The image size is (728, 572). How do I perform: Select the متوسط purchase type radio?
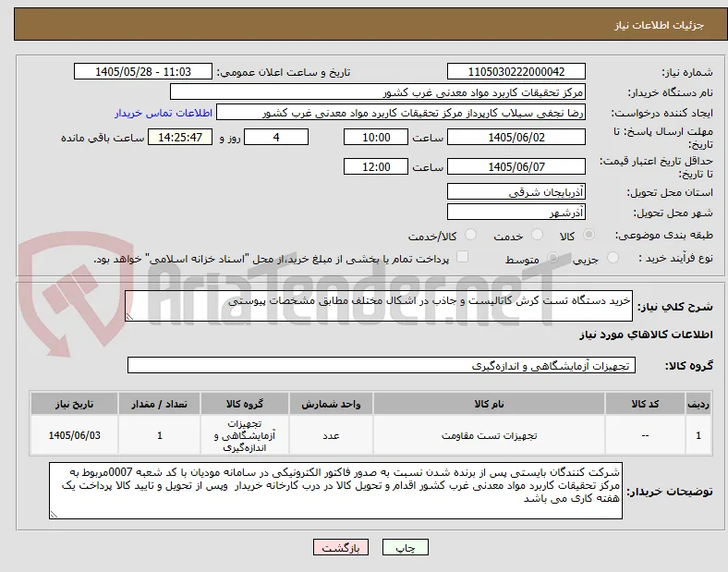[x=552, y=258]
